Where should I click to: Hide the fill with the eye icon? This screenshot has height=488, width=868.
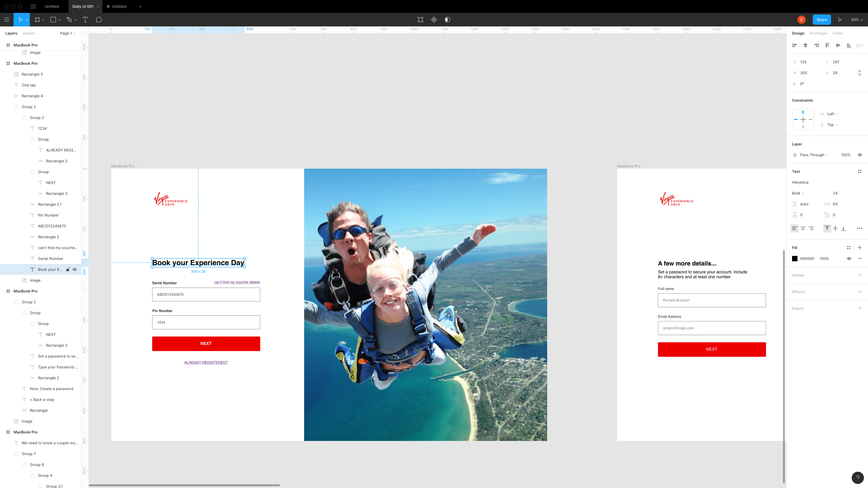[x=849, y=259]
